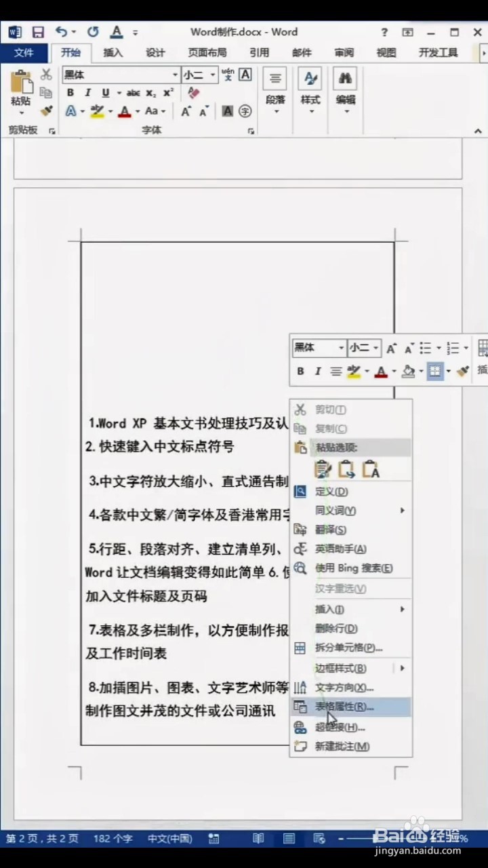Open mini toolbar font size 小二 dropdown
The image size is (488, 868).
pos(375,348)
